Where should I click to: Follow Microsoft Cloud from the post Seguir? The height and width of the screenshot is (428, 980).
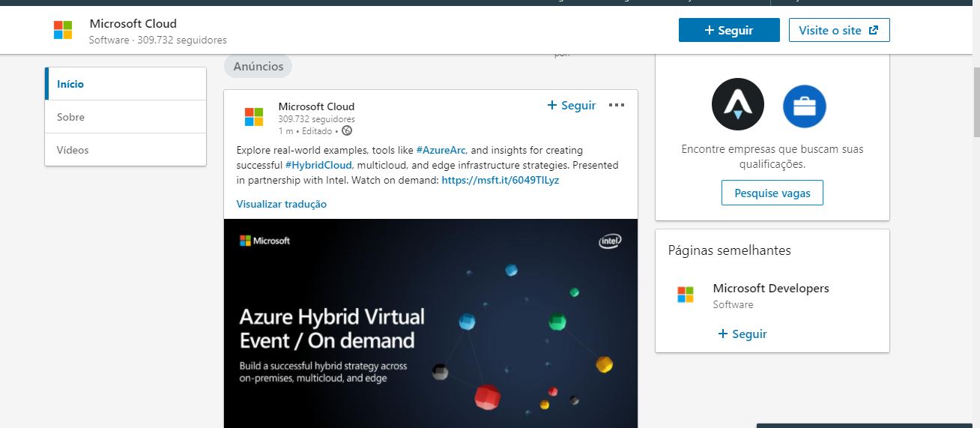[572, 106]
